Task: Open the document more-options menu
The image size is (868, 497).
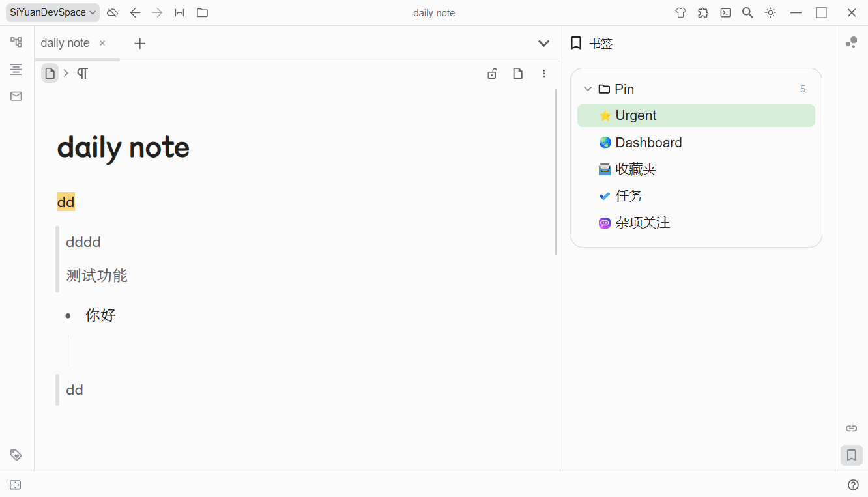Action: 544,74
